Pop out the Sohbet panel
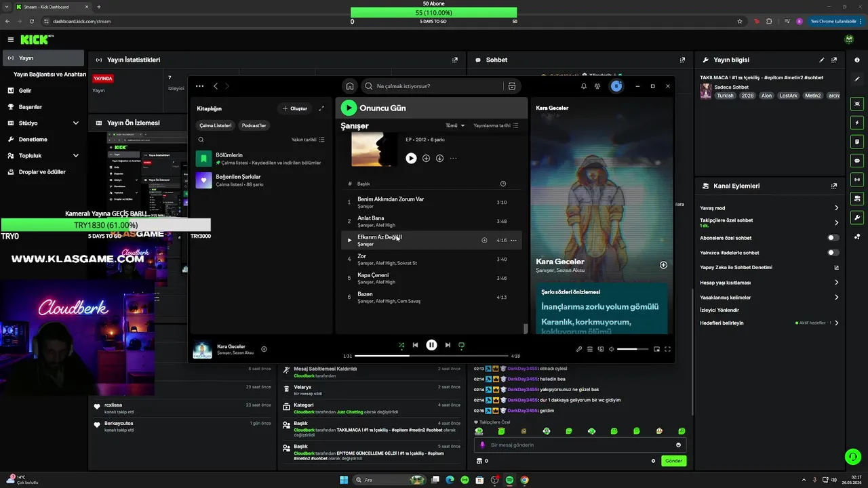 point(682,60)
